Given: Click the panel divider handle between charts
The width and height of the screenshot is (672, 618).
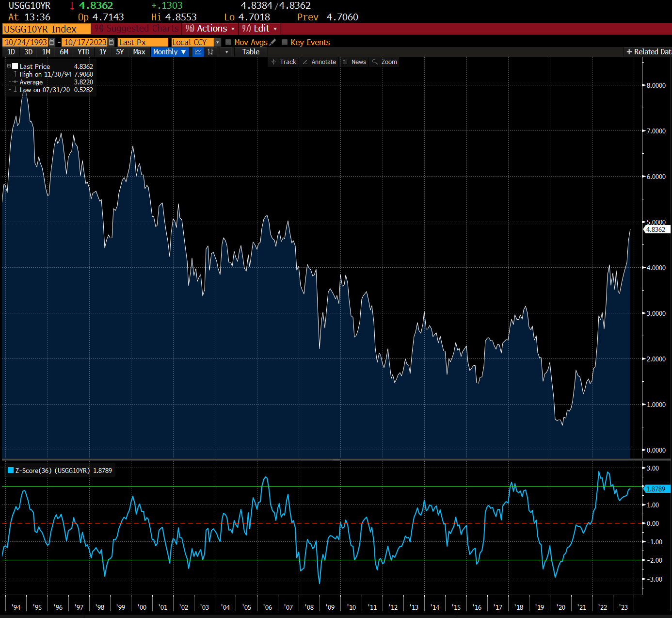Looking at the screenshot, I should tap(336, 459).
